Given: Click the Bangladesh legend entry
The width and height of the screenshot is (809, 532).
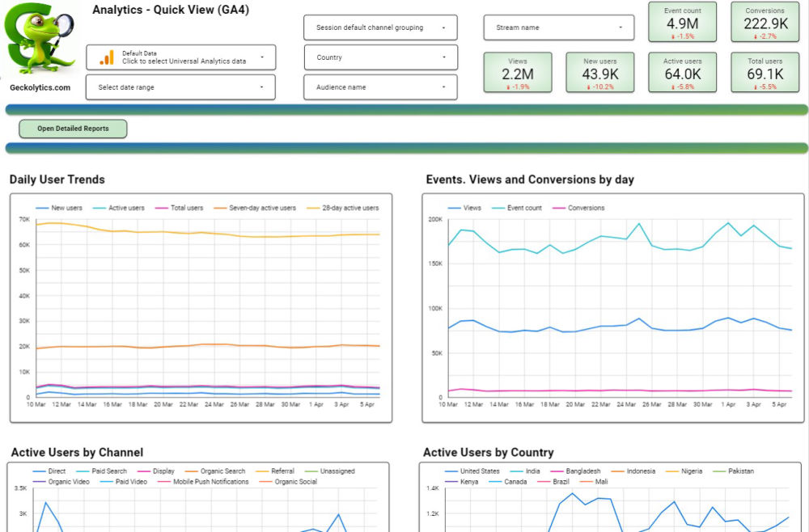Looking at the screenshot, I should (x=575, y=471).
